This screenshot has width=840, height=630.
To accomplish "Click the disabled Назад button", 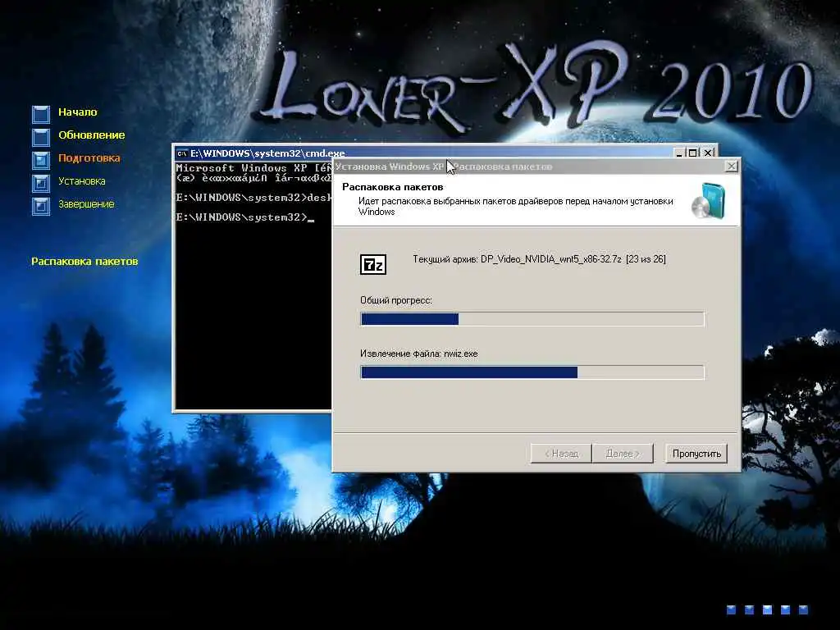I will (x=561, y=454).
